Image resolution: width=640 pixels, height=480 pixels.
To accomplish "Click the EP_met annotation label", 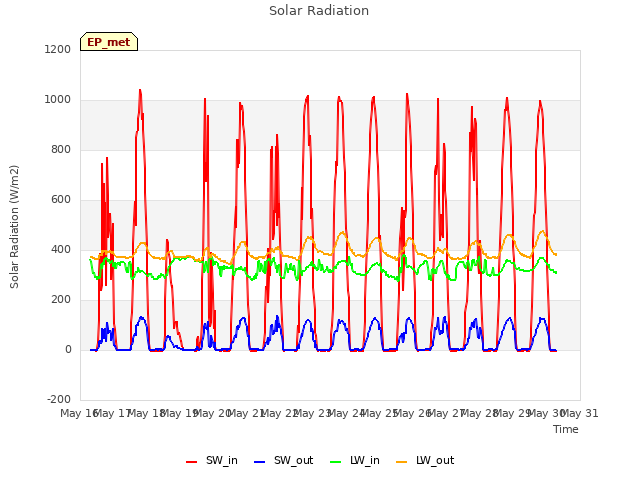I will [x=109, y=42].
